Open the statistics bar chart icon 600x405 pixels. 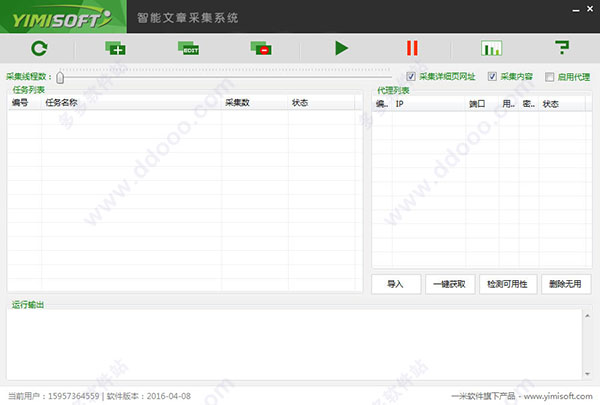tap(492, 48)
